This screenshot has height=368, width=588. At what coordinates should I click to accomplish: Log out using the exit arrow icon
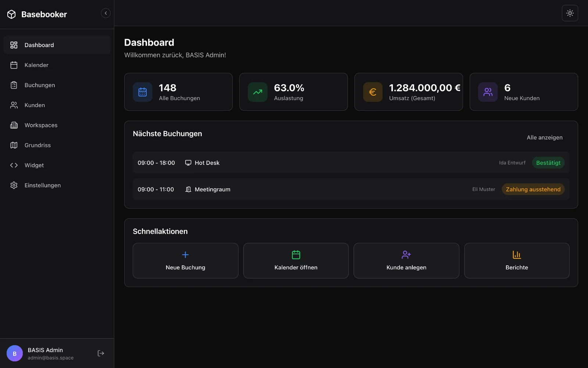click(x=101, y=353)
